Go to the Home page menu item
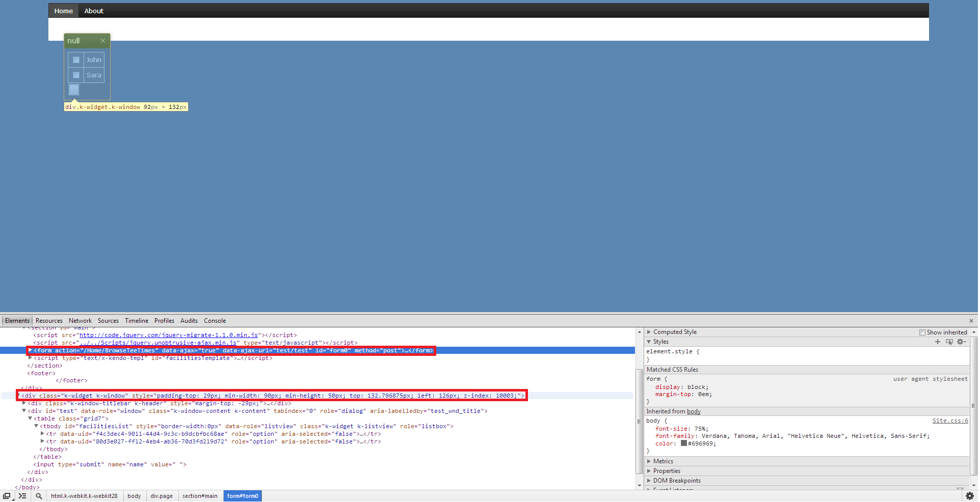980x502 pixels. point(64,11)
